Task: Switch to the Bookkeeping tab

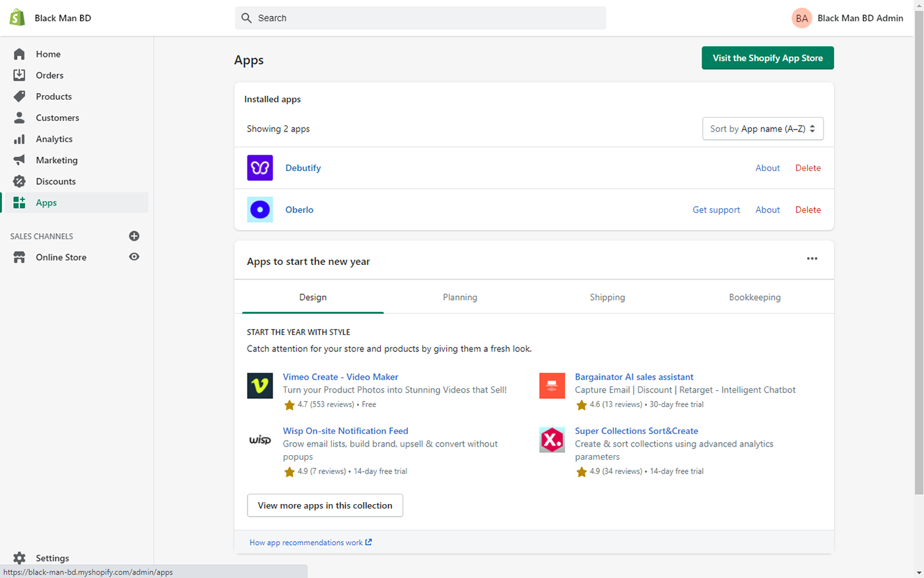Action: tap(755, 297)
